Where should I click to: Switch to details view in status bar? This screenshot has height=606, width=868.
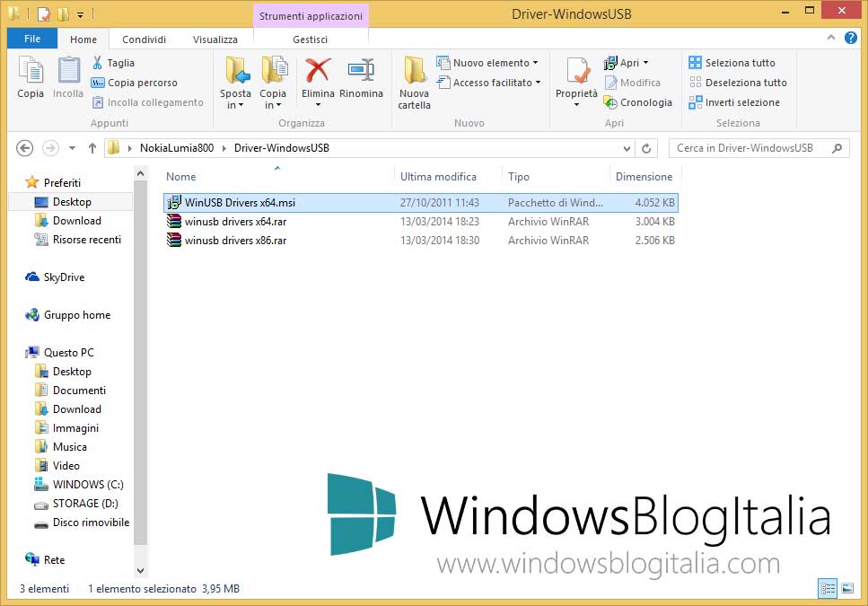click(x=828, y=588)
